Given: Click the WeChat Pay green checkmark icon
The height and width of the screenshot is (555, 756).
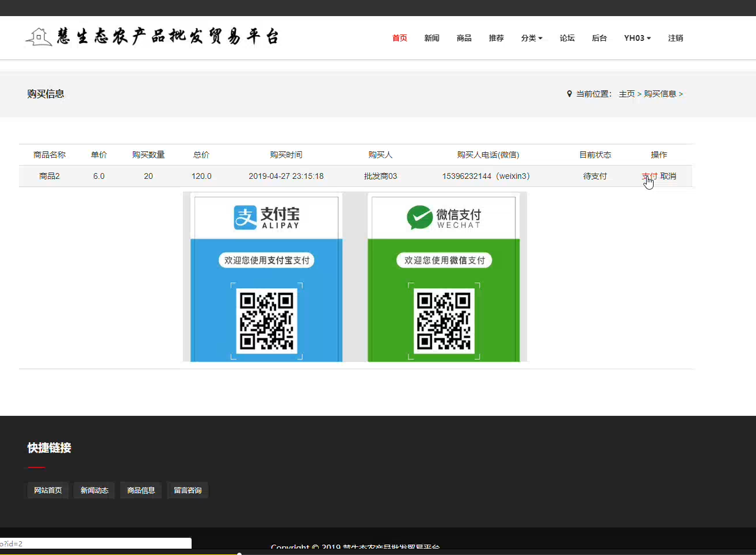Looking at the screenshot, I should pos(419,217).
